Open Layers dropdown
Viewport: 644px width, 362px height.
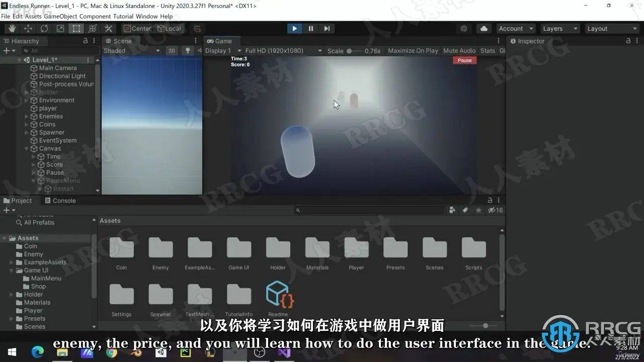click(560, 29)
